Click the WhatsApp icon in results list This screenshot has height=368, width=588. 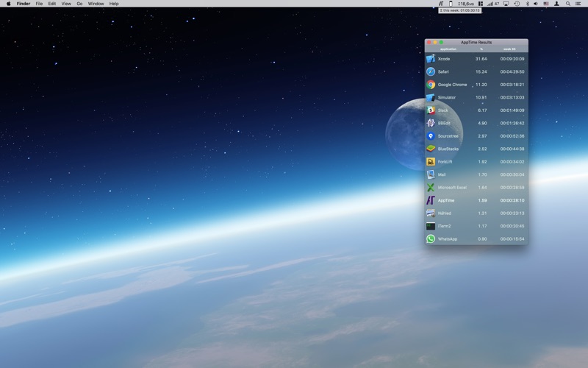(431, 238)
